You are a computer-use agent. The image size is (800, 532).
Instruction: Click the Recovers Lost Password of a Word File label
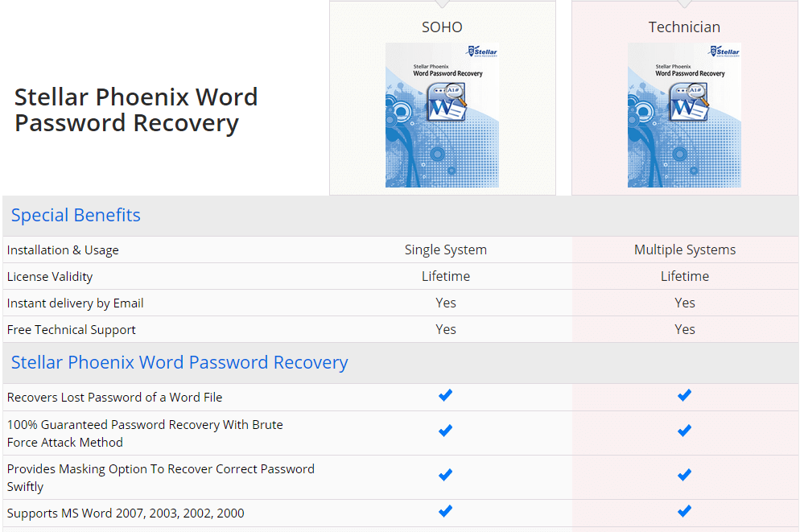pos(115,398)
